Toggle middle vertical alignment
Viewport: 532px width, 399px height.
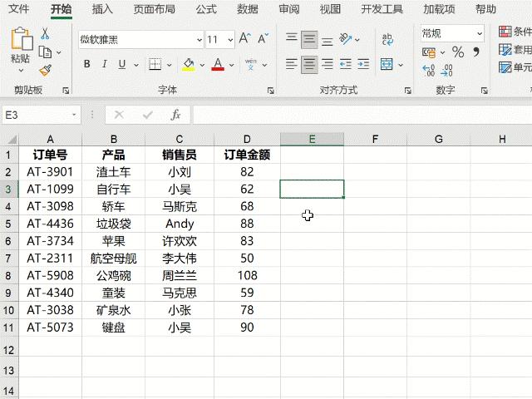click(x=309, y=39)
